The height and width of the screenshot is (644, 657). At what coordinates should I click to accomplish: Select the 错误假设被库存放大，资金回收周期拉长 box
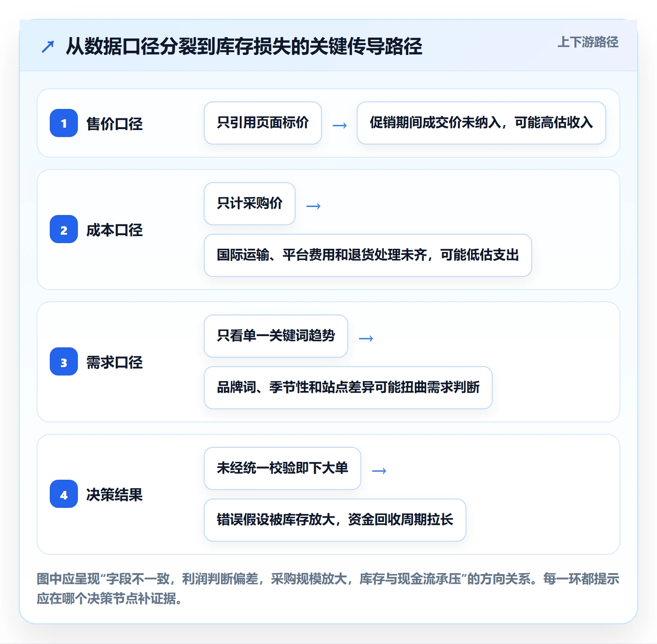tap(335, 520)
